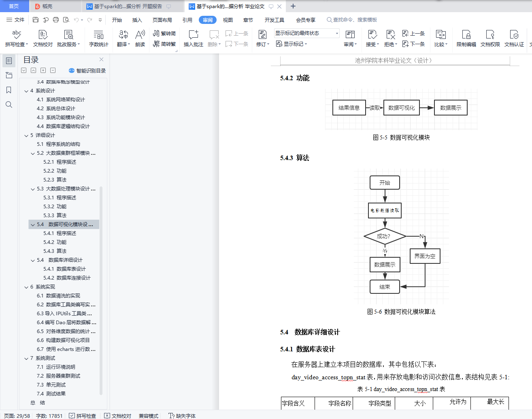Switch to the 页面布局 ribbon tab

point(162,20)
